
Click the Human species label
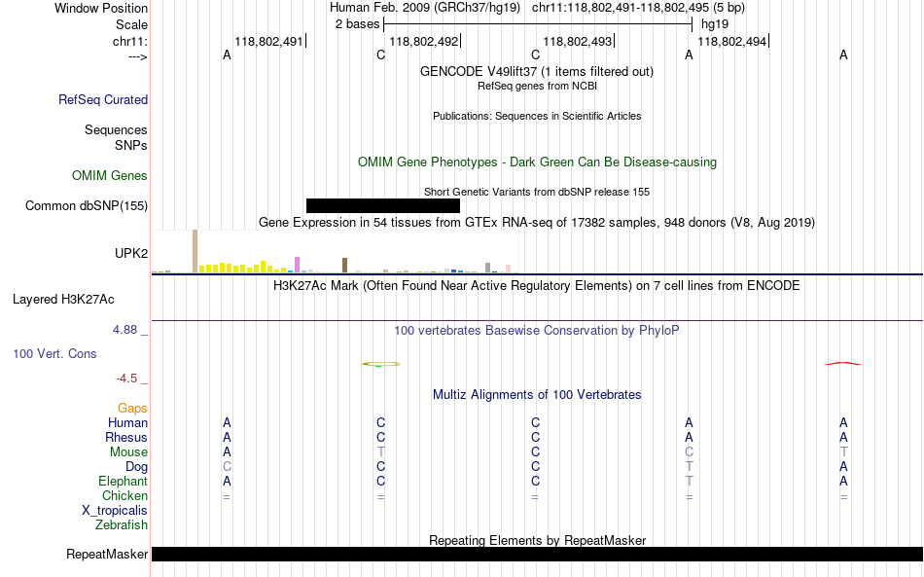tap(127, 422)
